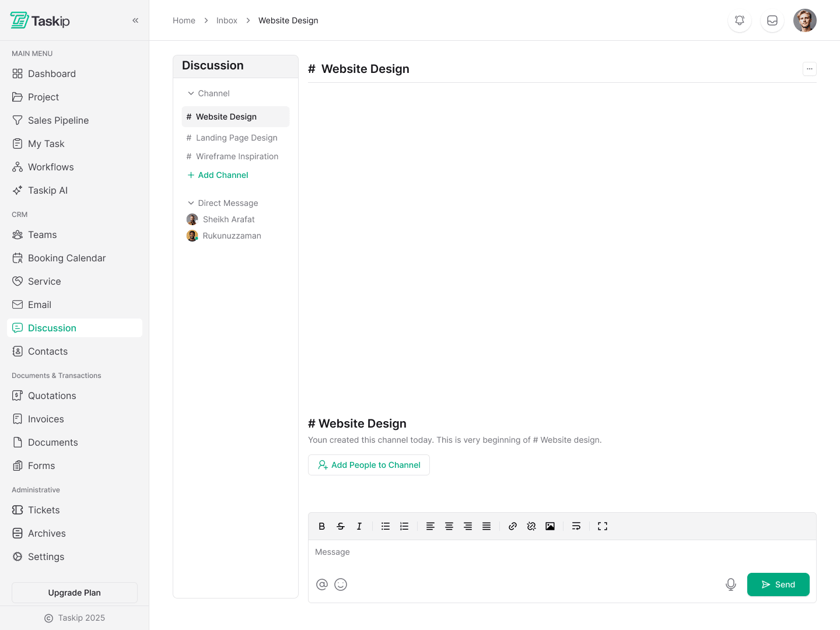Image resolution: width=840 pixels, height=630 pixels.
Task: Open the channel options three-dot menu
Action: pos(810,69)
